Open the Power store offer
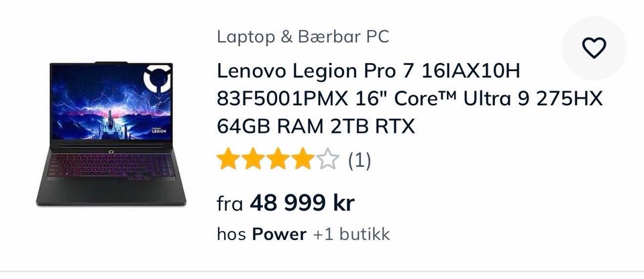Viewport: 644px width, 279px height. click(x=279, y=235)
